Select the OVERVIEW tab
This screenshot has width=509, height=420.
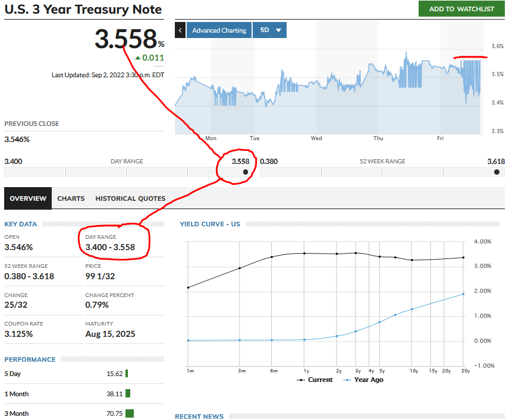point(28,198)
